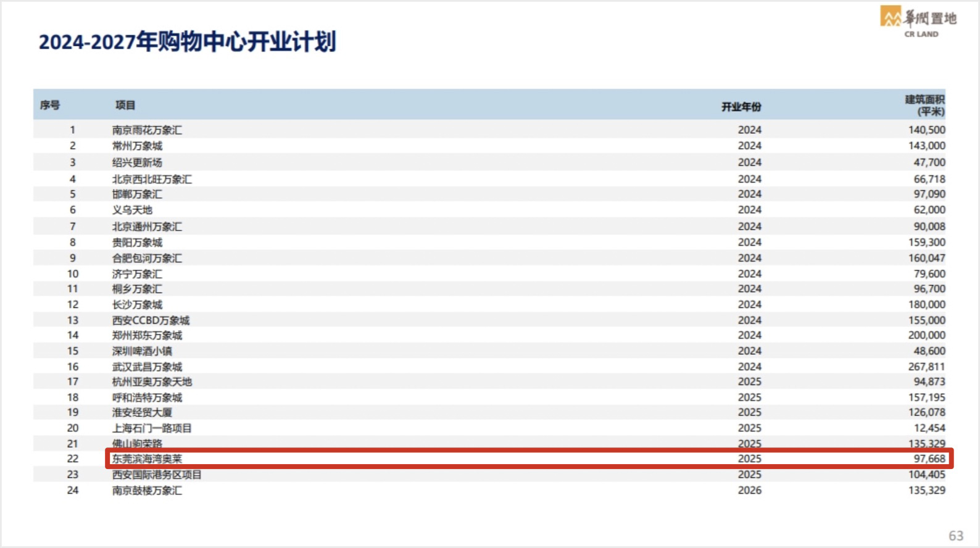Click area value 96,700
The image size is (980, 548).
[x=929, y=289]
